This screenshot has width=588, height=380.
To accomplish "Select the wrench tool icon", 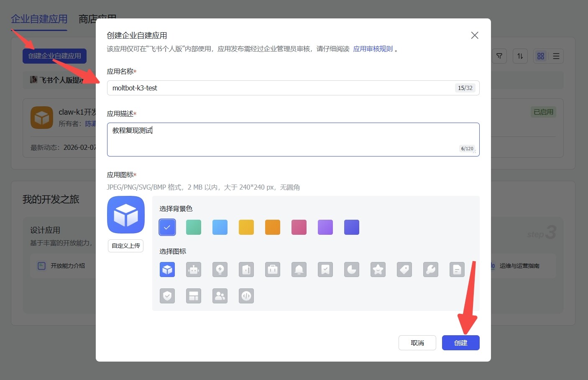I will pyautogui.click(x=431, y=270).
